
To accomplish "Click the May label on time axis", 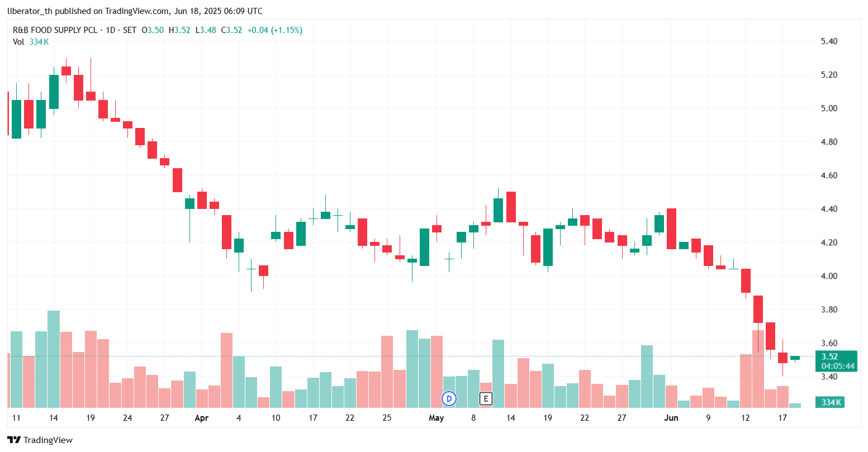I will click(437, 418).
